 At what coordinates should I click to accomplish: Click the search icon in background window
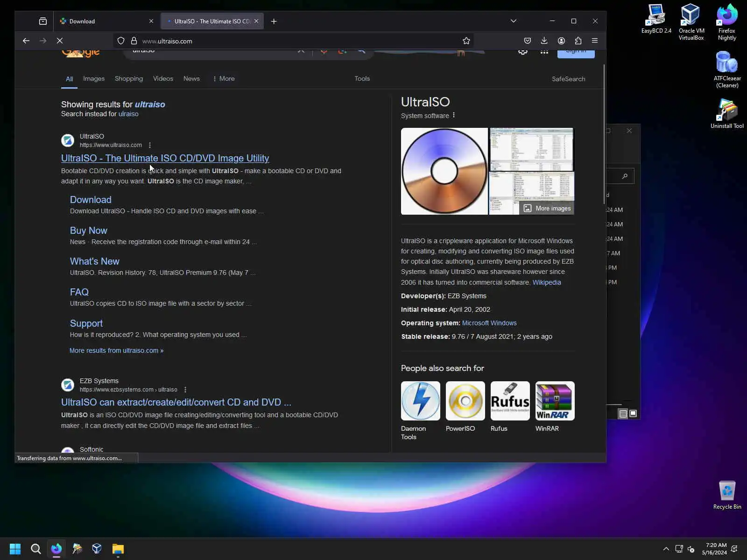point(625,176)
